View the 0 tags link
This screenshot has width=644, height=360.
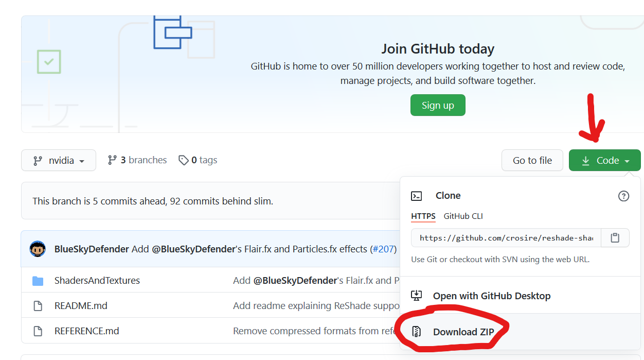[198, 160]
